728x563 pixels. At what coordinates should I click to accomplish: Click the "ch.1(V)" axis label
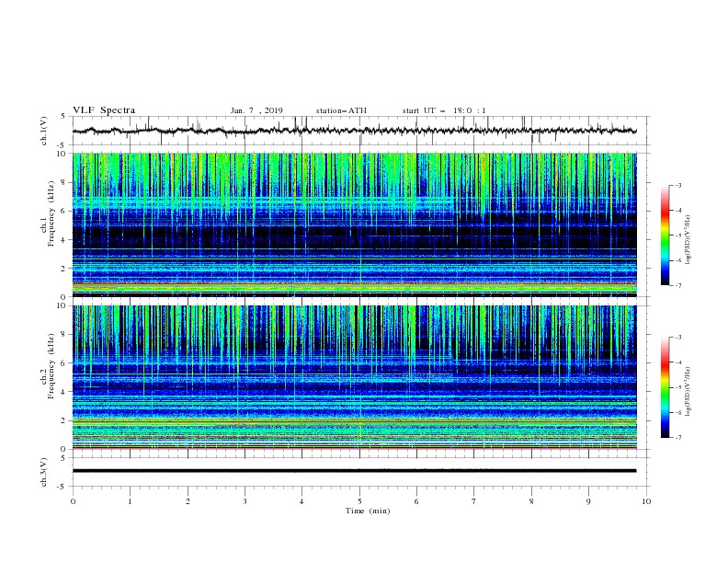point(44,131)
